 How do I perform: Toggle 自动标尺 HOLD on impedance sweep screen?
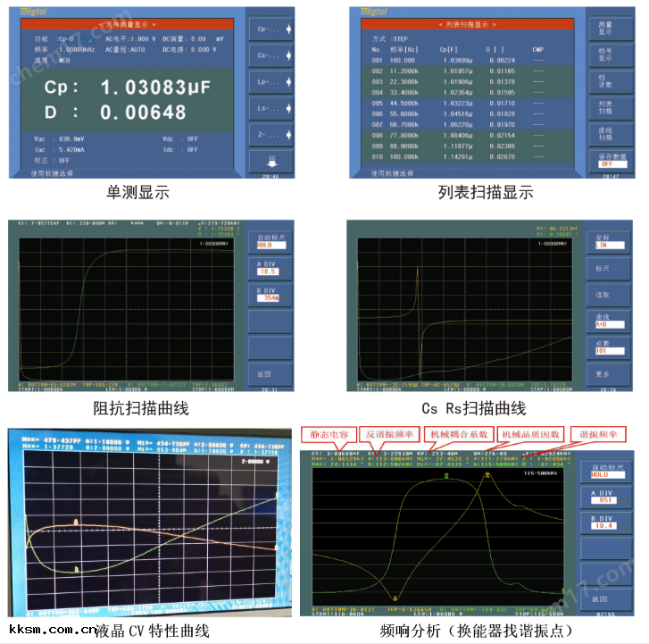pyautogui.click(x=270, y=242)
